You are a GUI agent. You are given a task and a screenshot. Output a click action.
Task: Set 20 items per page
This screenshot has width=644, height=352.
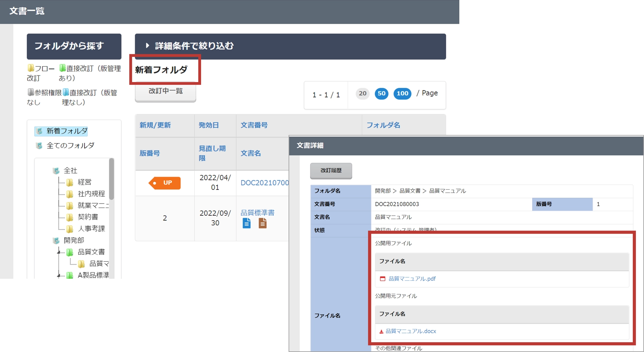(363, 93)
